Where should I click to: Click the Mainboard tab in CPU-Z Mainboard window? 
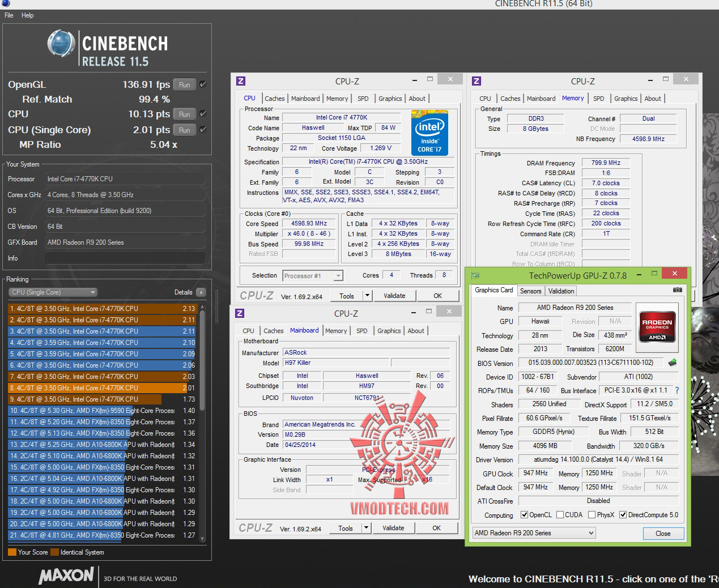pyautogui.click(x=304, y=331)
